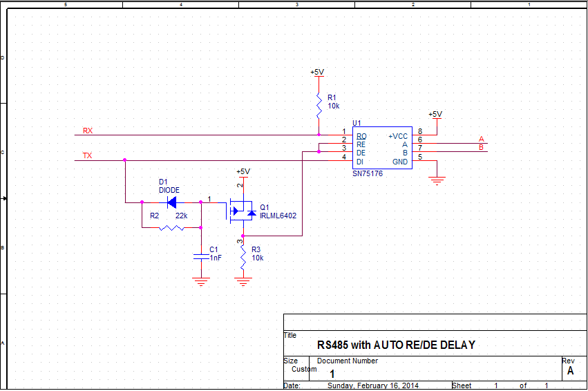This screenshot has width=588, height=391.
Task: Click the DIODE value text of D1
Action: (169, 190)
